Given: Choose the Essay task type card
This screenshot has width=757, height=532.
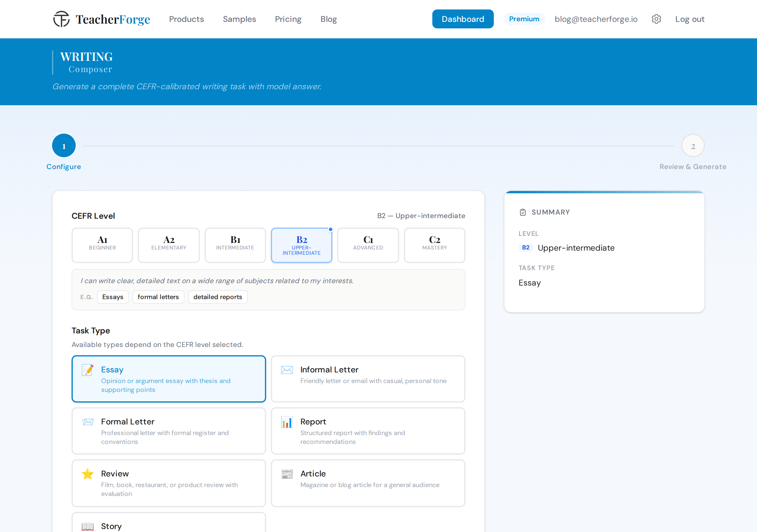Looking at the screenshot, I should click(169, 379).
